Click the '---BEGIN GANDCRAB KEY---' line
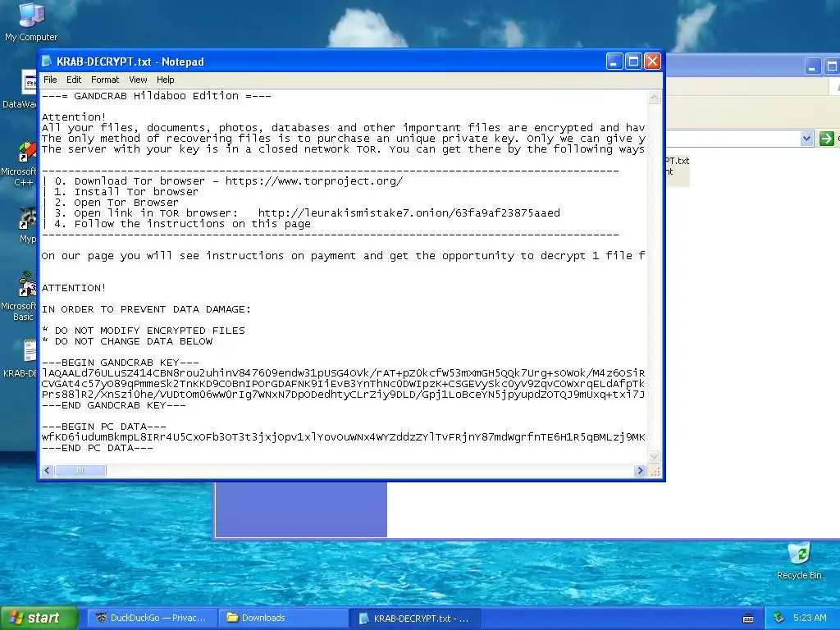 120,363
